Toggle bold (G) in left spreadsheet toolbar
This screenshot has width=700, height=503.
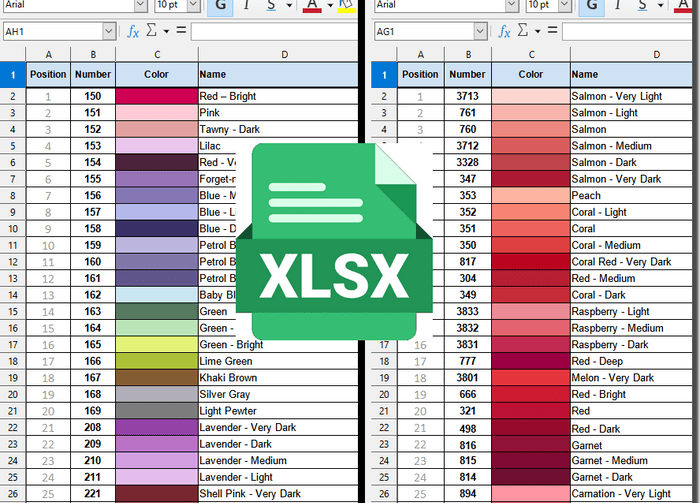[x=219, y=6]
